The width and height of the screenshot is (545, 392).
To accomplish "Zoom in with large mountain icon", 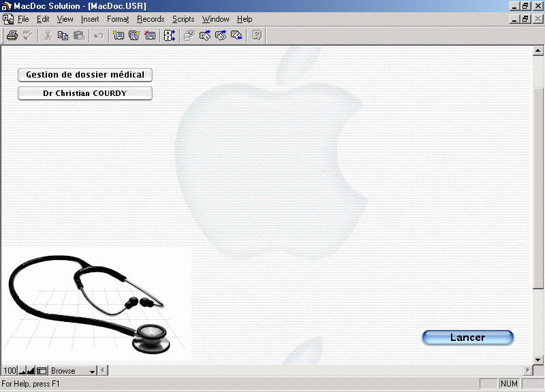I will [x=31, y=371].
